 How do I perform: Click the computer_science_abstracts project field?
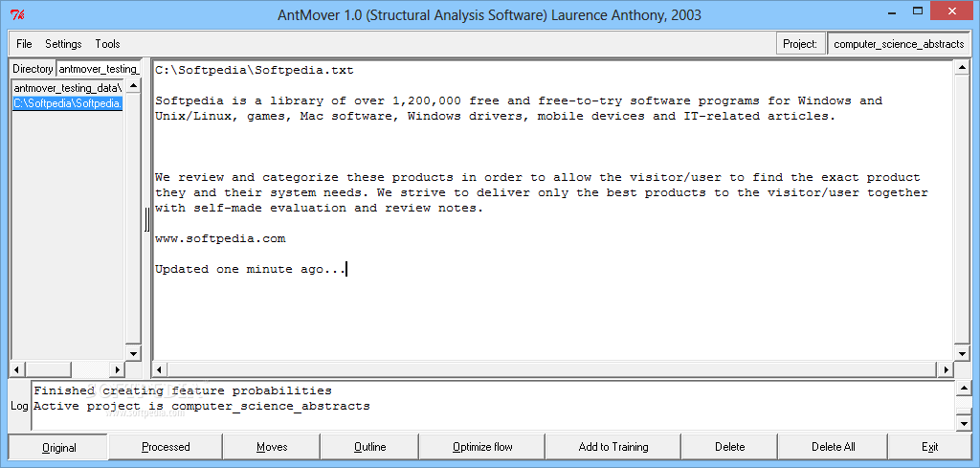(899, 44)
